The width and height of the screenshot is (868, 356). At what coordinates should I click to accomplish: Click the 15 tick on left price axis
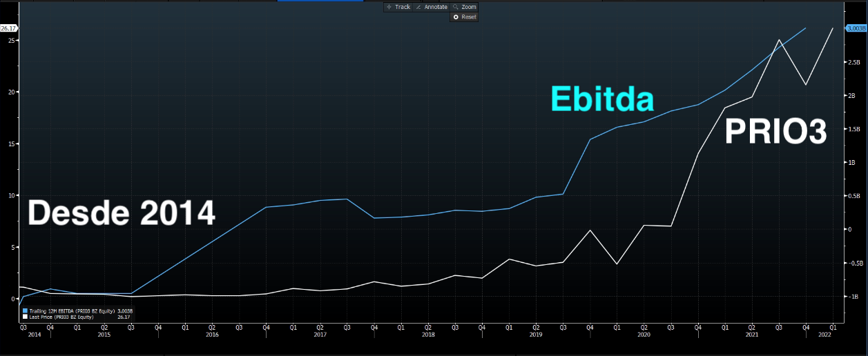pos(12,144)
